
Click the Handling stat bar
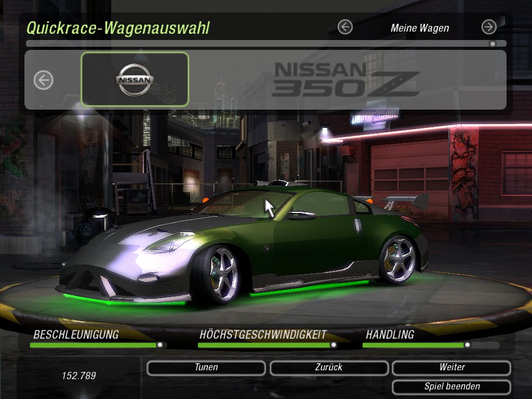431,345
